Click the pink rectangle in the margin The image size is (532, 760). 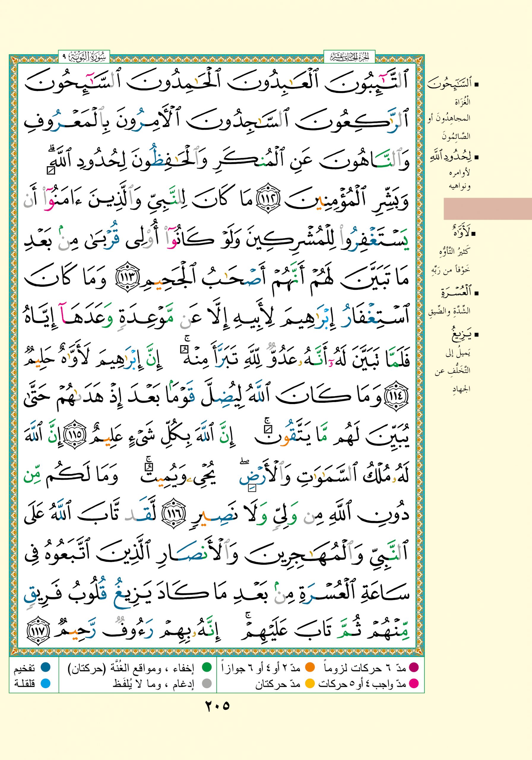[487, 209]
